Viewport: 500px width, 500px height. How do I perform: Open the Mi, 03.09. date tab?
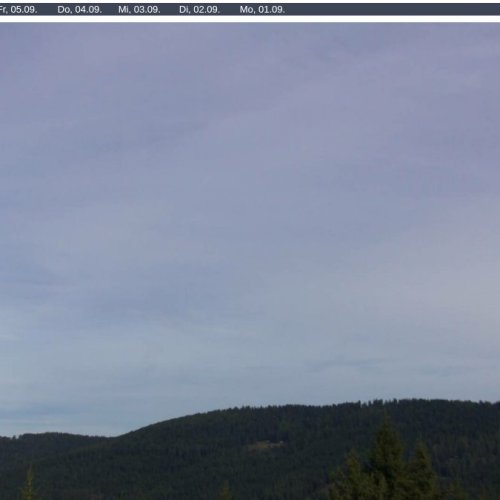coord(139,10)
